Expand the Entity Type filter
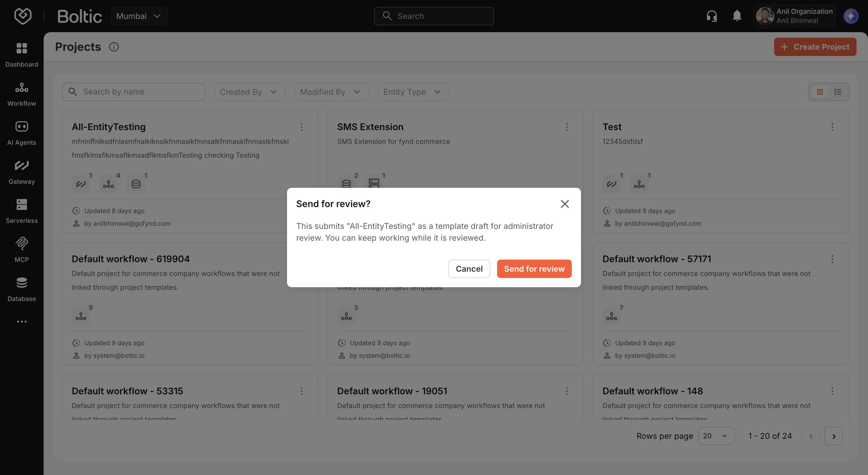The width and height of the screenshot is (868, 475). point(413,92)
